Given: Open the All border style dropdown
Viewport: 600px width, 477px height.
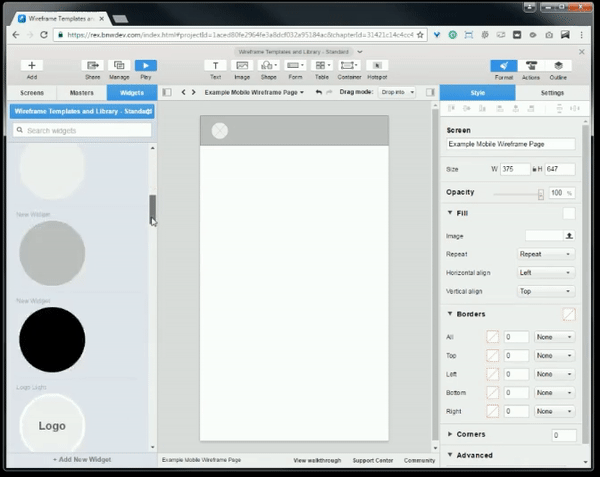Looking at the screenshot, I should click(554, 337).
